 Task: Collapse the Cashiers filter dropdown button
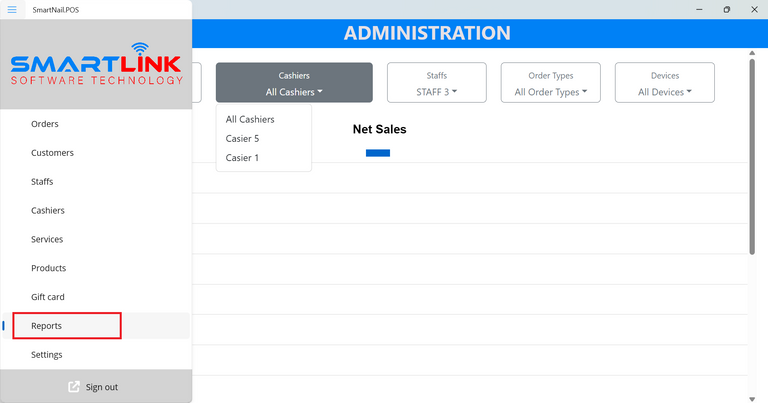tap(294, 83)
